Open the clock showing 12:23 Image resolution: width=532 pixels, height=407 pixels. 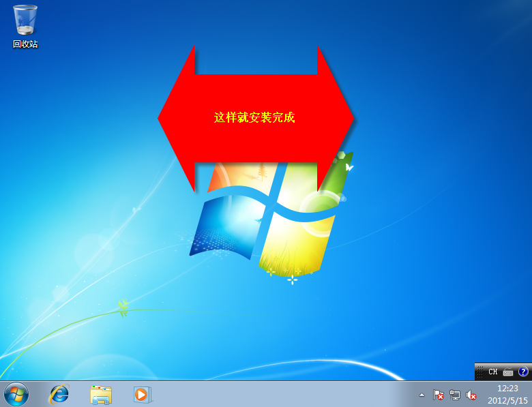tap(507, 389)
